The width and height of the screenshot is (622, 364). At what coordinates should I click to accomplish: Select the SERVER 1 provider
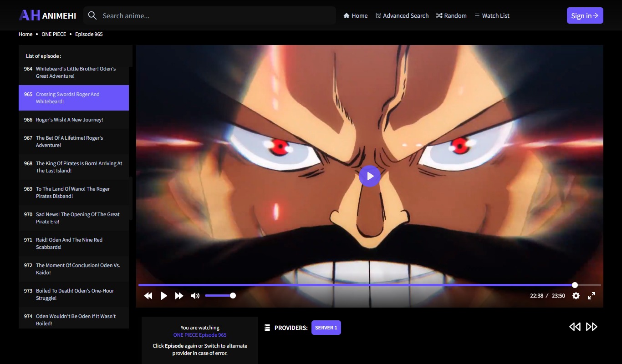tap(326, 328)
